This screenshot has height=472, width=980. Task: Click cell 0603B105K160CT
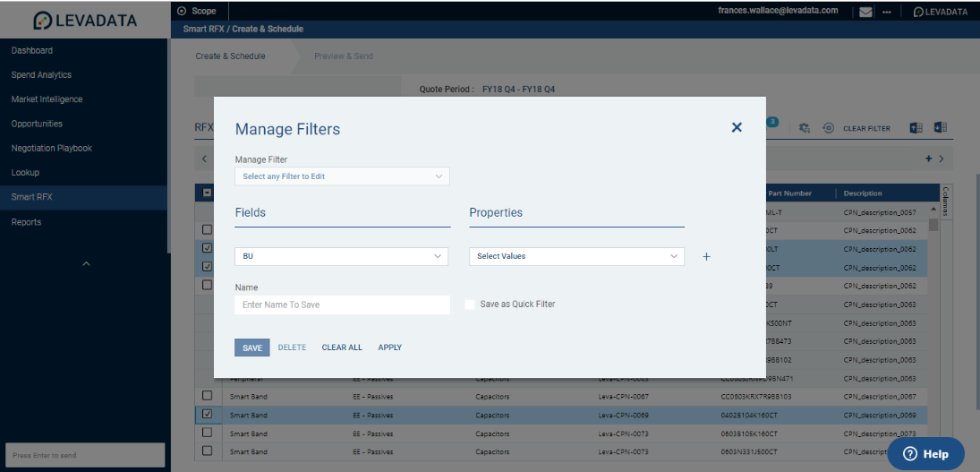click(749, 433)
